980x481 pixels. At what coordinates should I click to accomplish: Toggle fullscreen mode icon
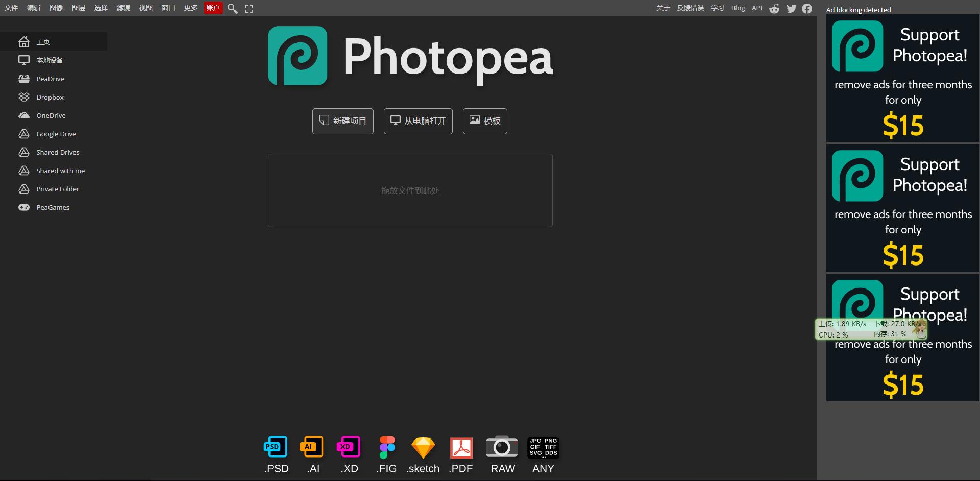(x=249, y=8)
